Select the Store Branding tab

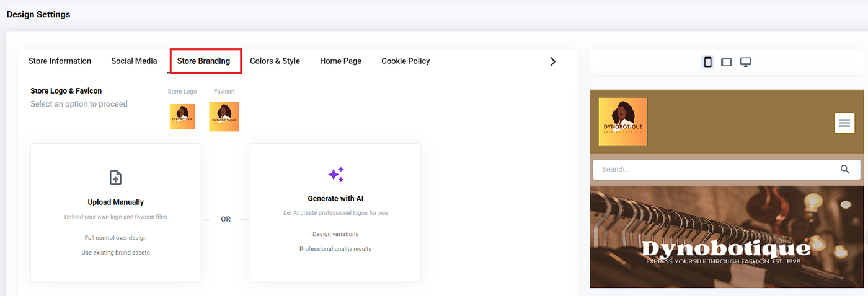203,61
